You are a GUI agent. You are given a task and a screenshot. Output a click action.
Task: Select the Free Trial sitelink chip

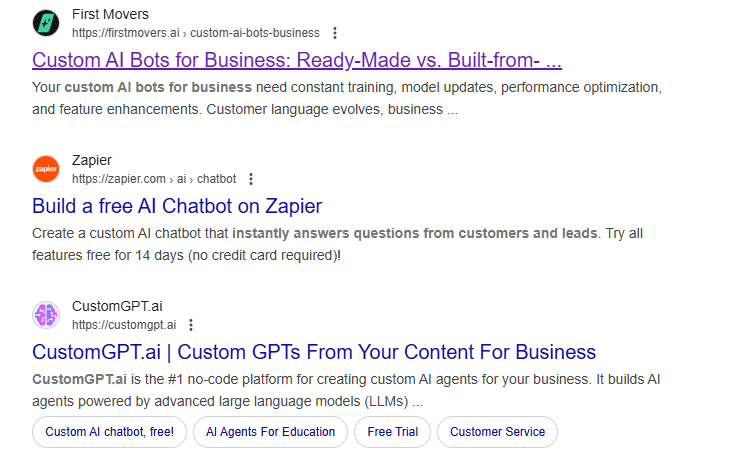pyautogui.click(x=393, y=432)
